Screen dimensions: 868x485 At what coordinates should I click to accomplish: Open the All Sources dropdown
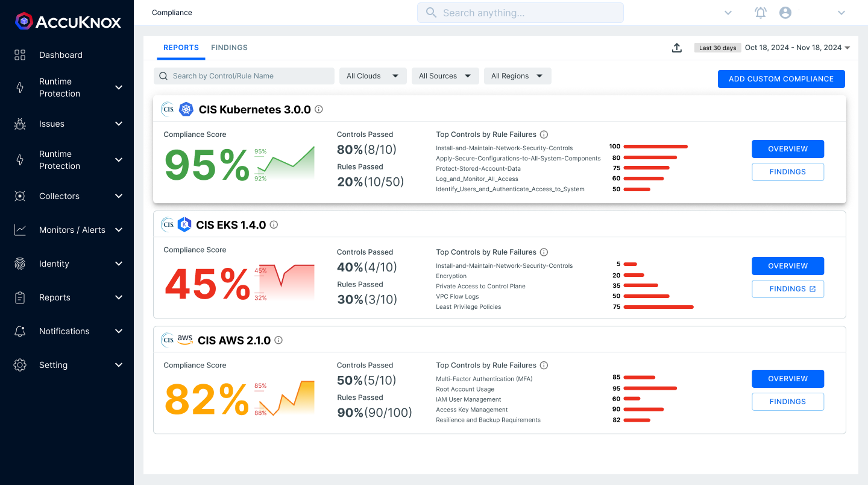445,76
